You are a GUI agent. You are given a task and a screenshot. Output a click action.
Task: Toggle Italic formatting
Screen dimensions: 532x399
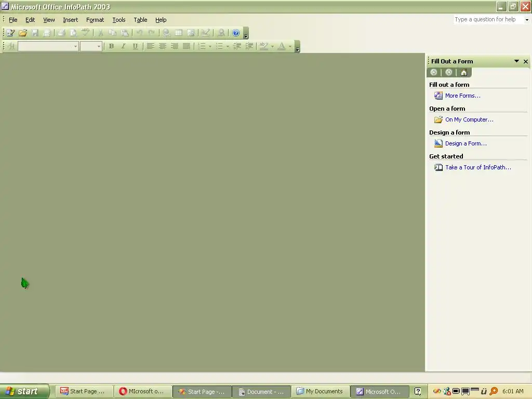tap(123, 46)
